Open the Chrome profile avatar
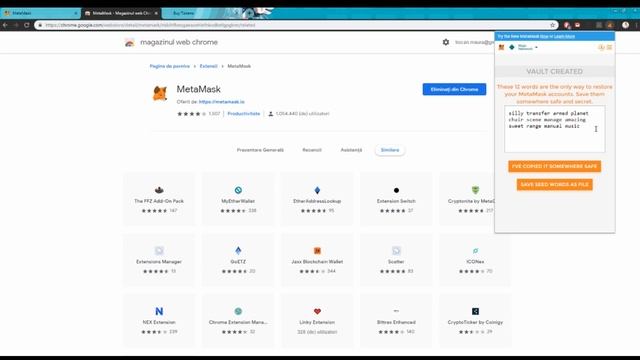The width and height of the screenshot is (640, 360). [625, 25]
